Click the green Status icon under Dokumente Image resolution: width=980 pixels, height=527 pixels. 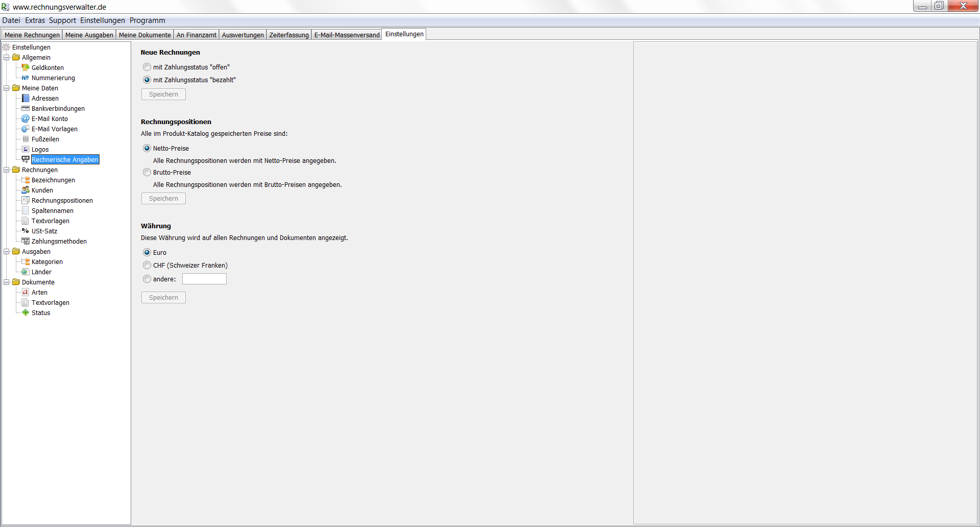[x=26, y=313]
